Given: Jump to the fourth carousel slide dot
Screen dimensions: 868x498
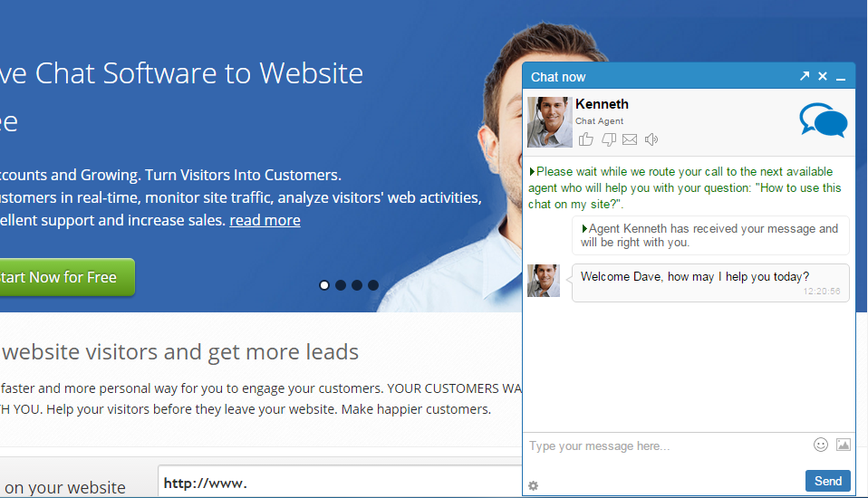Looking at the screenshot, I should pyautogui.click(x=373, y=285).
